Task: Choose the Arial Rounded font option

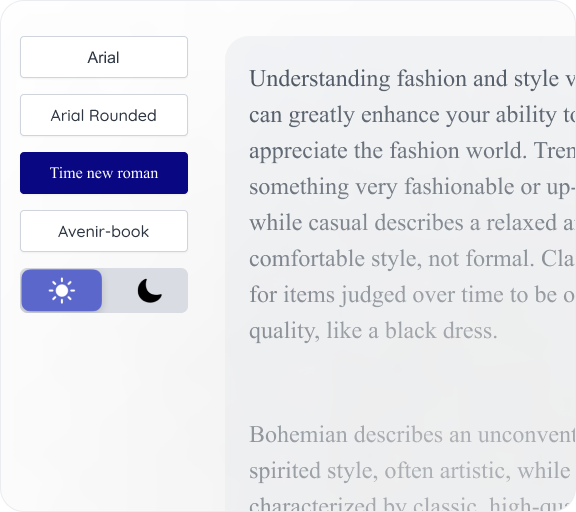Action: tap(104, 115)
